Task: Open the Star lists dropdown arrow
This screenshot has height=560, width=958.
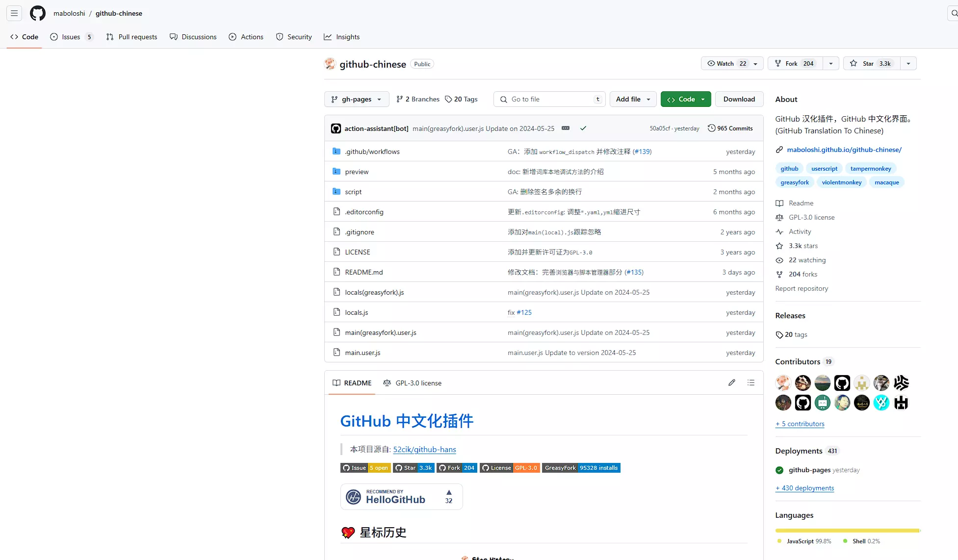Action: [x=908, y=63]
